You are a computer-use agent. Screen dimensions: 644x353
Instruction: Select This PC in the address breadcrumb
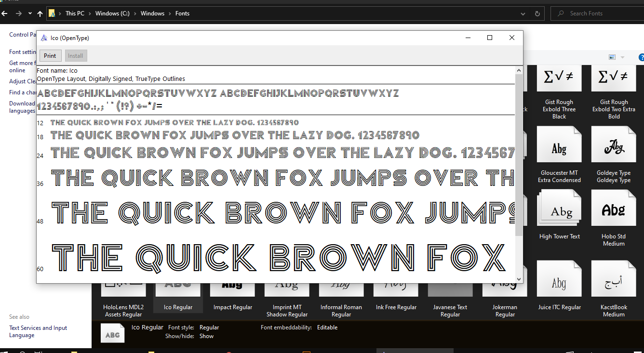75,13
